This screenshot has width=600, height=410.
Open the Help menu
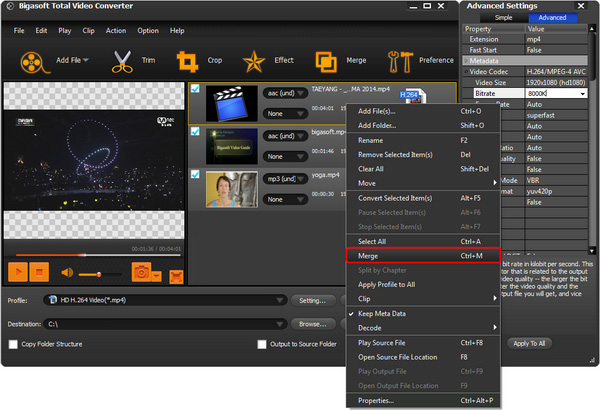177,31
